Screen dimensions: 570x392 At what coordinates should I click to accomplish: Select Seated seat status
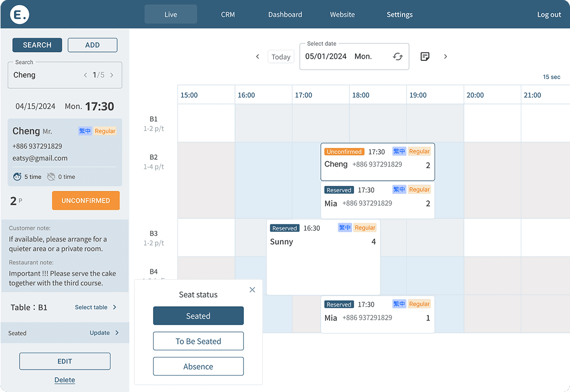pos(198,316)
